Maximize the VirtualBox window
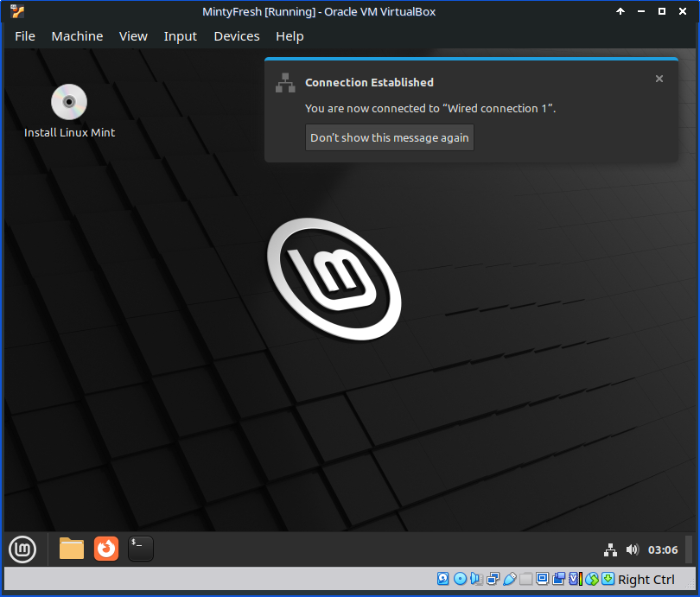This screenshot has width=700, height=597. [x=662, y=11]
